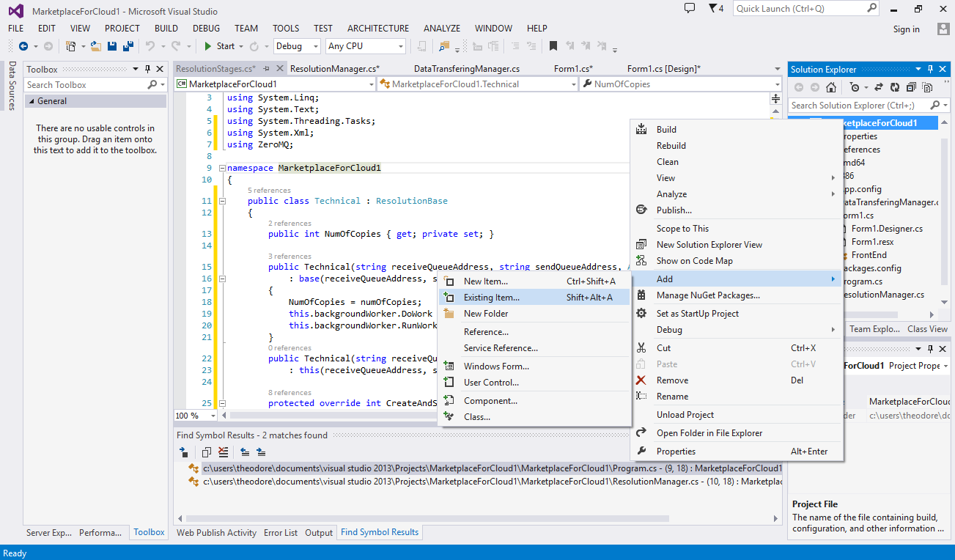Click the Home icon in Solution Explorer
955x560 pixels.
(x=831, y=87)
